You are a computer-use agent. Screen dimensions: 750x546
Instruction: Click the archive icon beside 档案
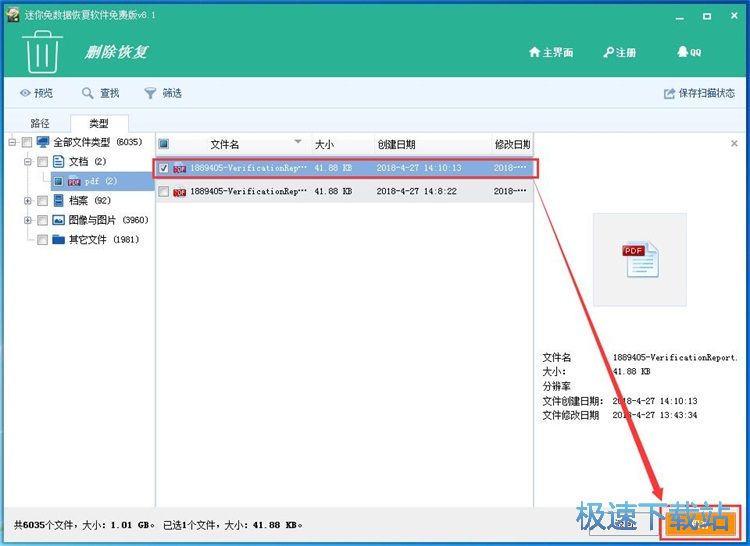[x=58, y=200]
